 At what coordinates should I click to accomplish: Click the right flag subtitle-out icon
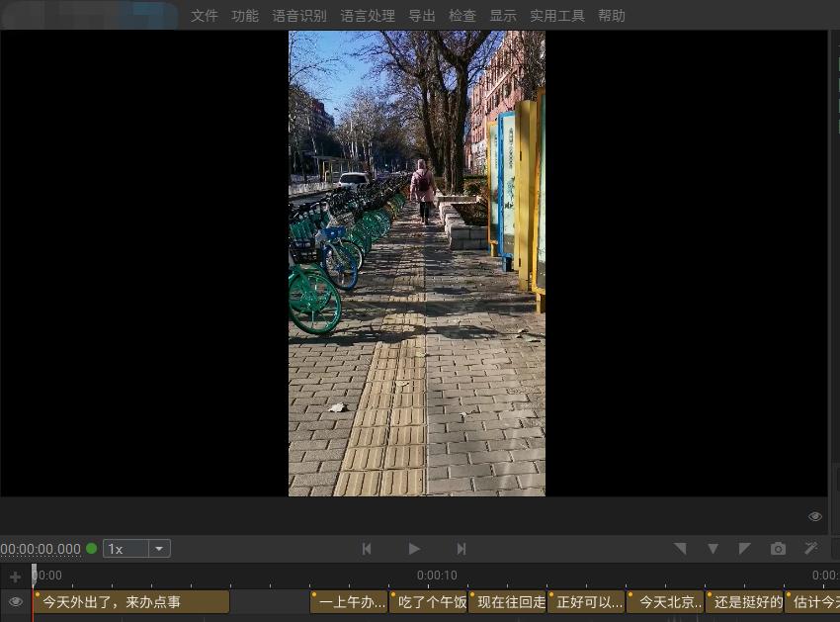[x=744, y=548]
